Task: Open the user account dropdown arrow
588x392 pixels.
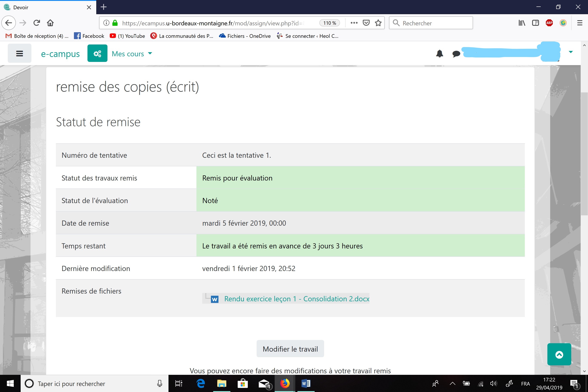Action: [x=571, y=52]
